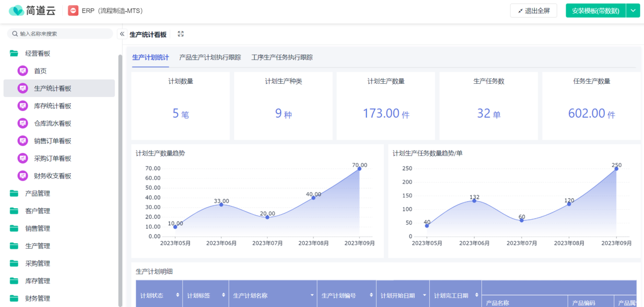Viewport: 644px width, 307px height.
Task: Open the 计划状态 column filter dropdown
Action: point(177,295)
